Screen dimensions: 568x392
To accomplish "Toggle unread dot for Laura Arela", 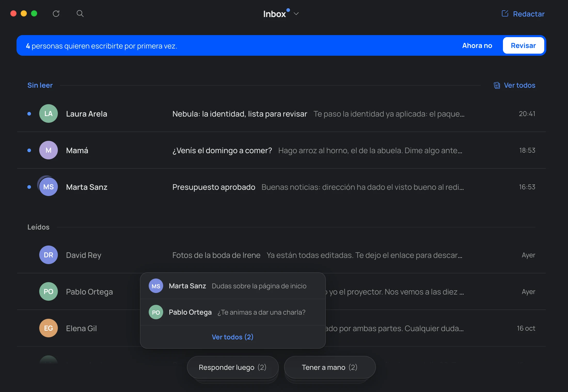I will (x=29, y=114).
